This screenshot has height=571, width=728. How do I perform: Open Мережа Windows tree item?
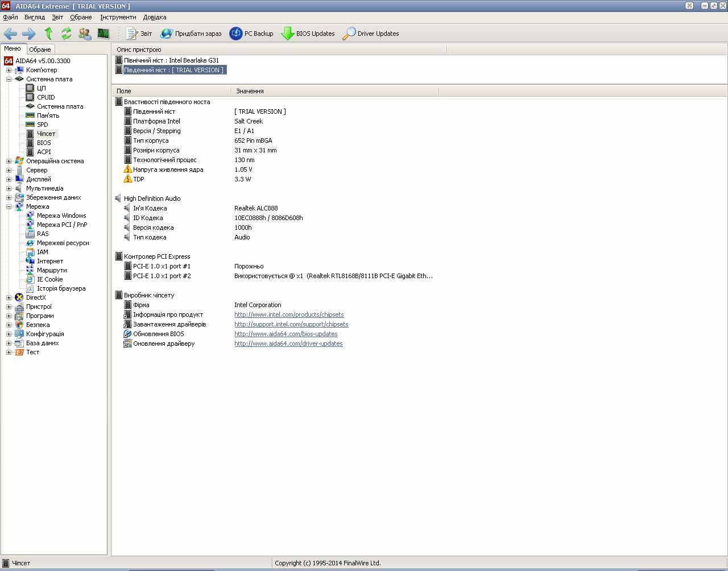[61, 216]
